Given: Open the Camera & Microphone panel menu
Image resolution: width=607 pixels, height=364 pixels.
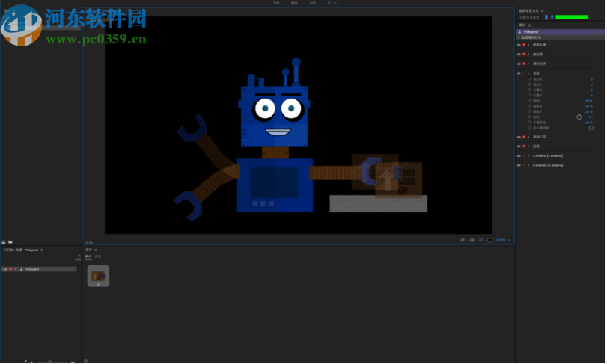Looking at the screenshot, I should point(542,10).
